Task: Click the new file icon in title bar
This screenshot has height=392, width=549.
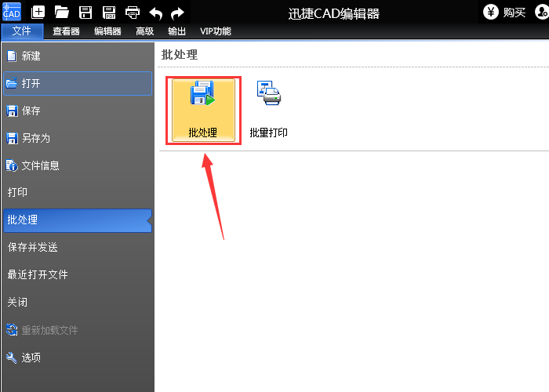Action: (x=38, y=12)
